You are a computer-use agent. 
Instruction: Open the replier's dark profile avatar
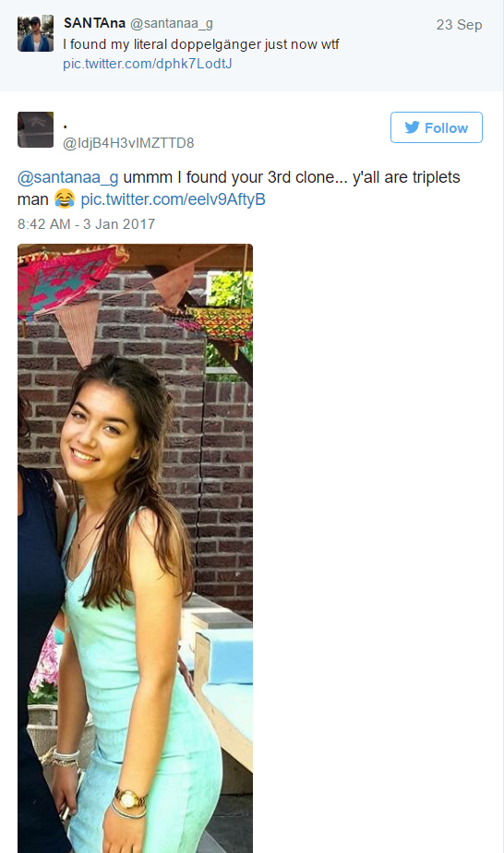pos(35,129)
